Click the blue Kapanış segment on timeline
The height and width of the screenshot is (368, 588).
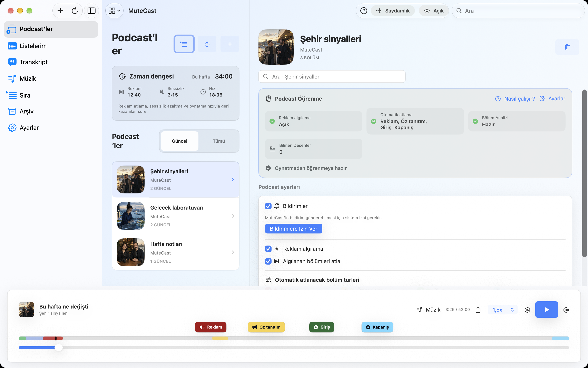pyautogui.click(x=560, y=338)
